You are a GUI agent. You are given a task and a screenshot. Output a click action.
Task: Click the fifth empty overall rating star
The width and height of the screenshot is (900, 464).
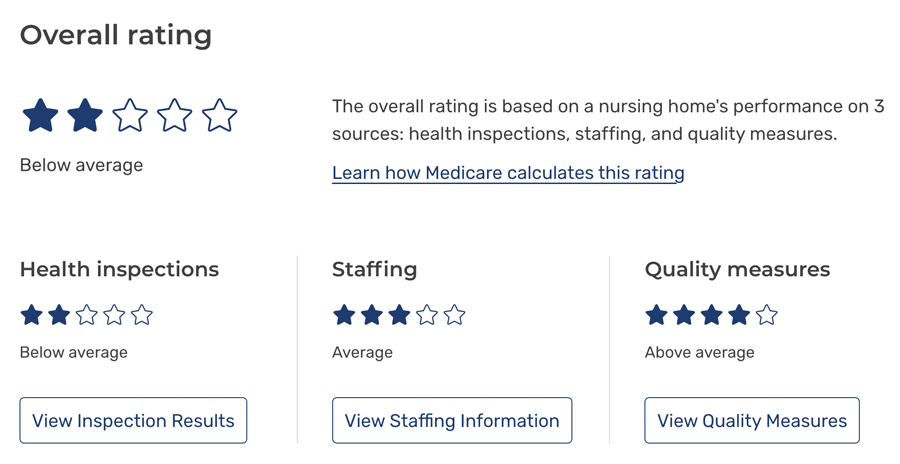[x=219, y=115]
